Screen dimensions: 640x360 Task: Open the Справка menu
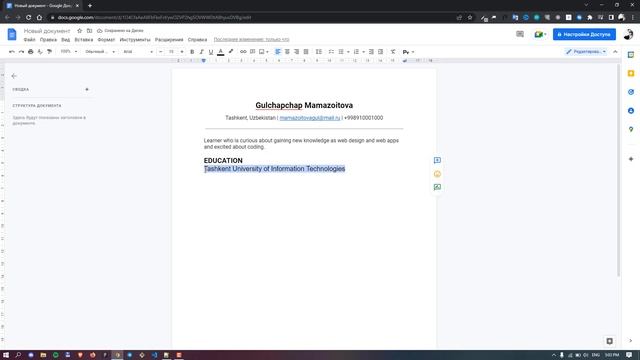197,40
